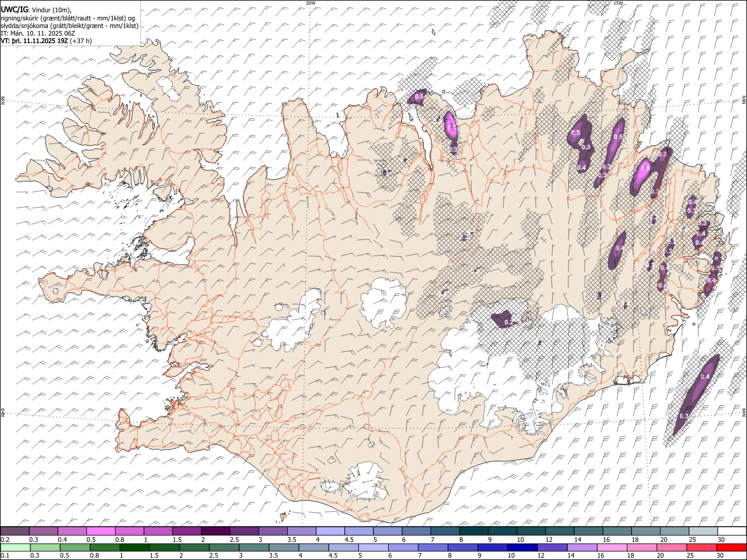747x560 pixels.
Task: Click the deep navy 10 swatch, lower legend row
Action: [x=522, y=547]
